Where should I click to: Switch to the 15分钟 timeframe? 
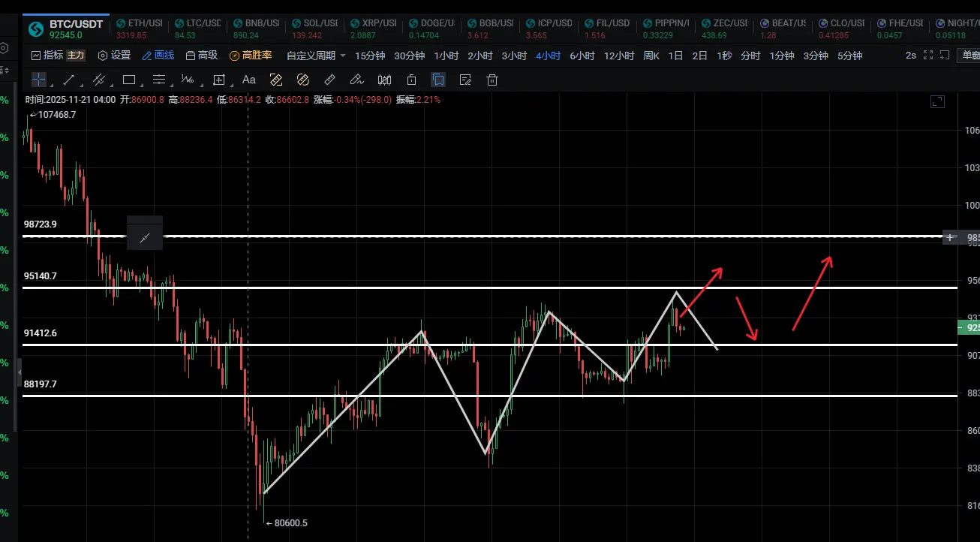tap(370, 56)
